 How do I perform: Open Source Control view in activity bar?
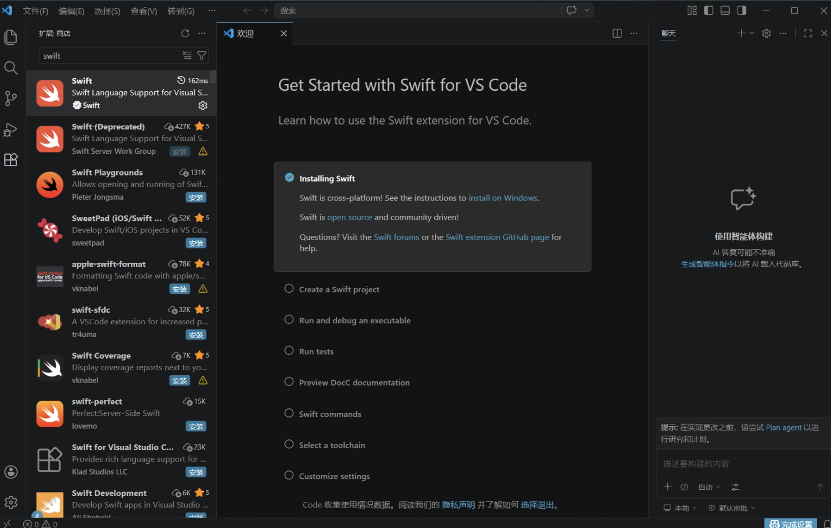11,98
